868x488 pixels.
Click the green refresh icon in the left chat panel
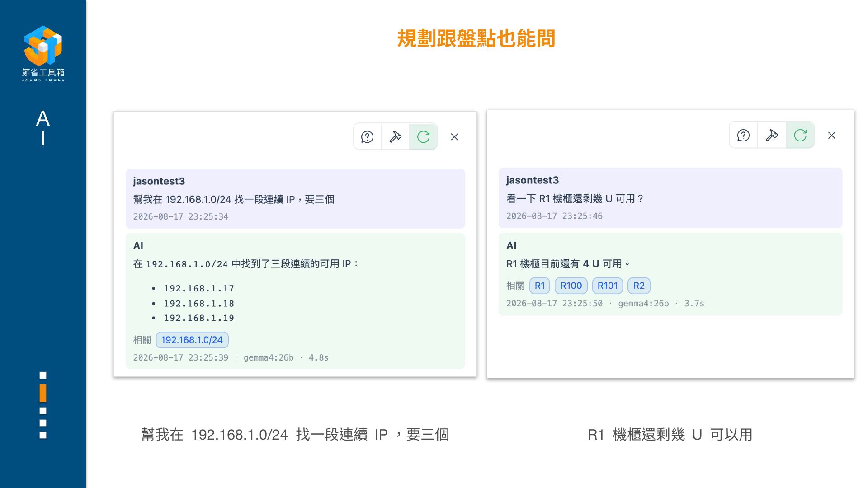(423, 136)
